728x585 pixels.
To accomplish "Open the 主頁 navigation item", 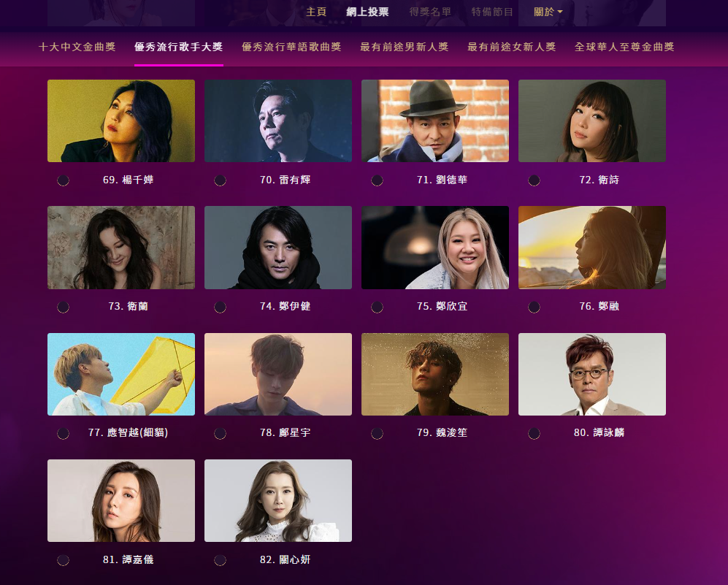I will click(x=316, y=12).
